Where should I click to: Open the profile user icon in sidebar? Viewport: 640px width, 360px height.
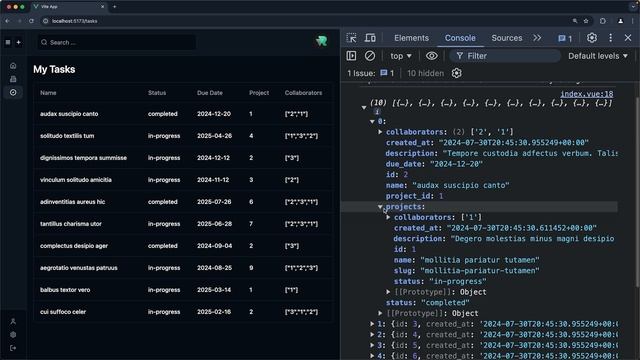(13, 322)
